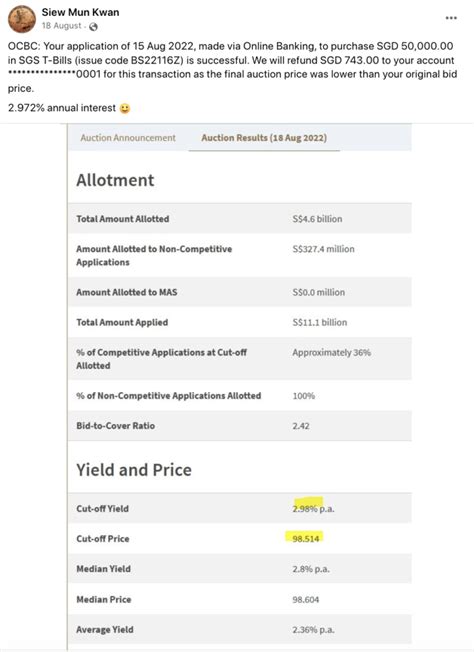This screenshot has height=652, width=474.
Task: Click the Total Amount Applied S$11.1 billion value
Action: [x=319, y=322]
